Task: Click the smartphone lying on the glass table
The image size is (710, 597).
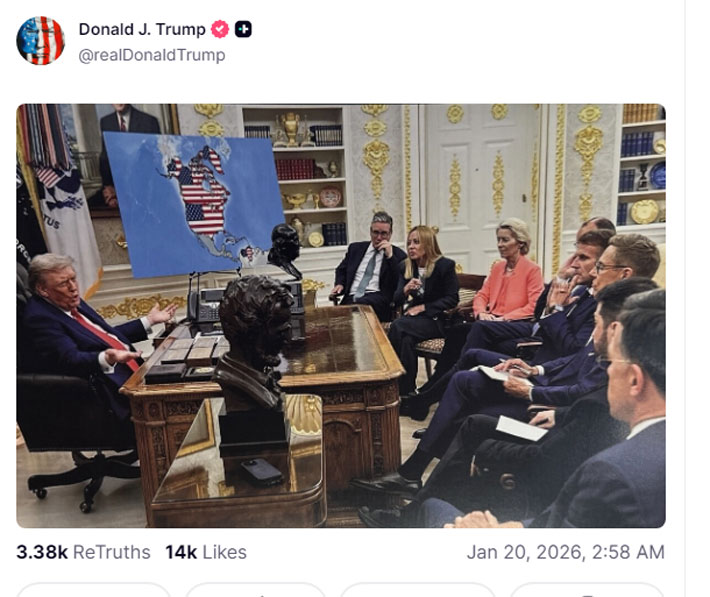Action: 262,472
